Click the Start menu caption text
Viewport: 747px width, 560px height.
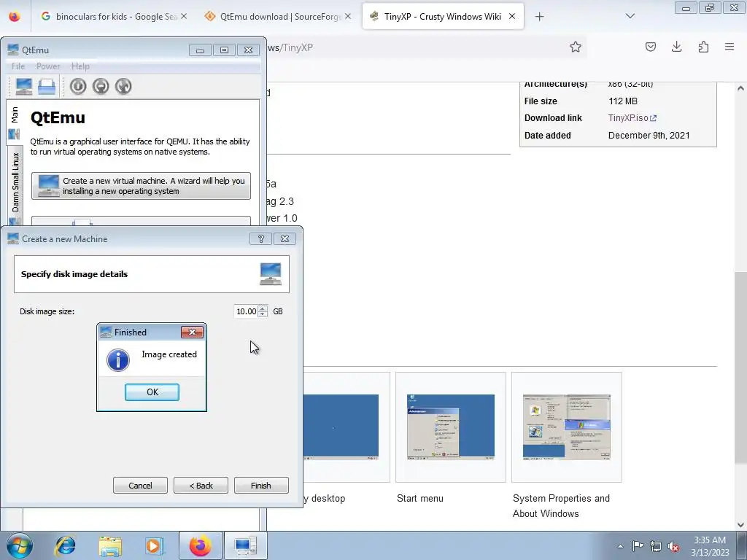[x=419, y=498]
